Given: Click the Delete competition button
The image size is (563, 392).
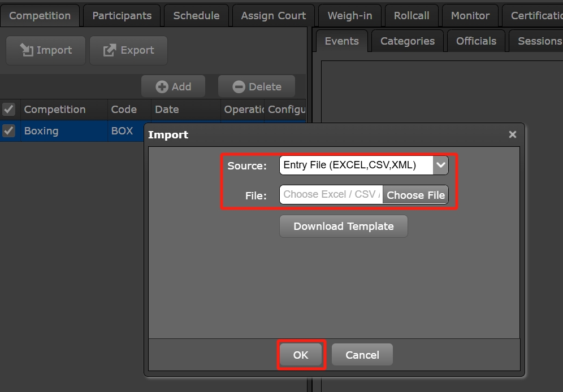Looking at the screenshot, I should coord(257,86).
